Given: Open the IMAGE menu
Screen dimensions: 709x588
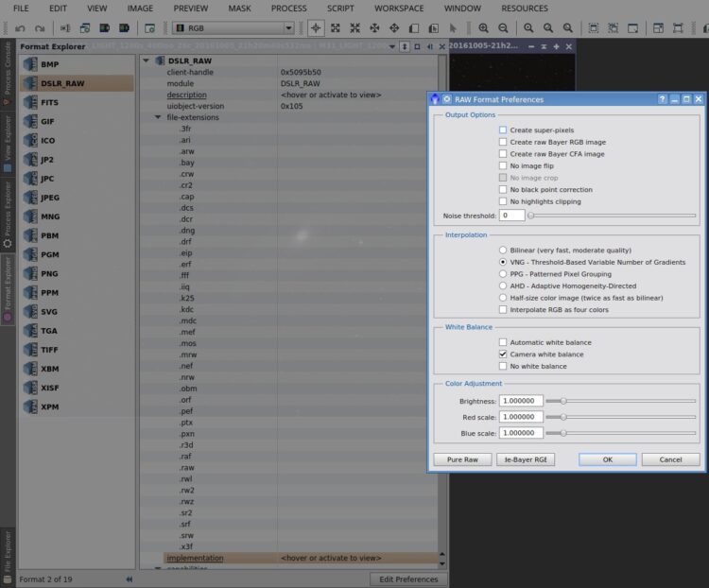Looking at the screenshot, I should (140, 9).
